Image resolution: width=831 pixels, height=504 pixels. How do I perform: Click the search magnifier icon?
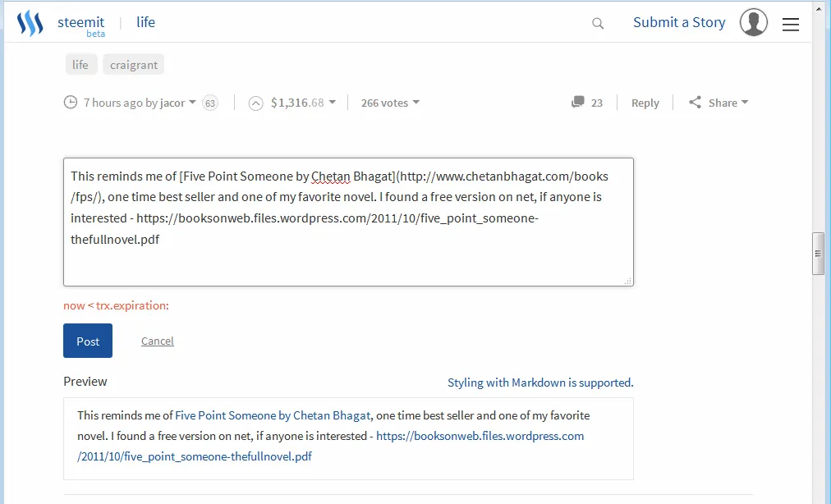tap(598, 23)
